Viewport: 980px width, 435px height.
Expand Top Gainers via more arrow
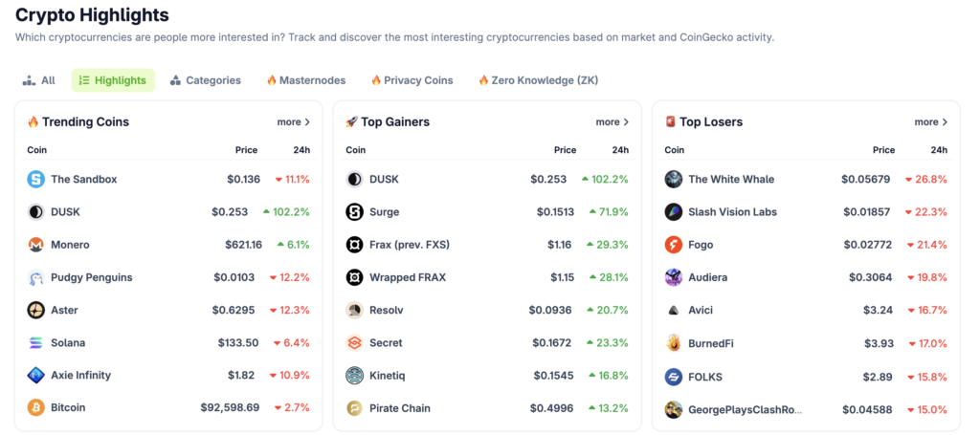612,122
